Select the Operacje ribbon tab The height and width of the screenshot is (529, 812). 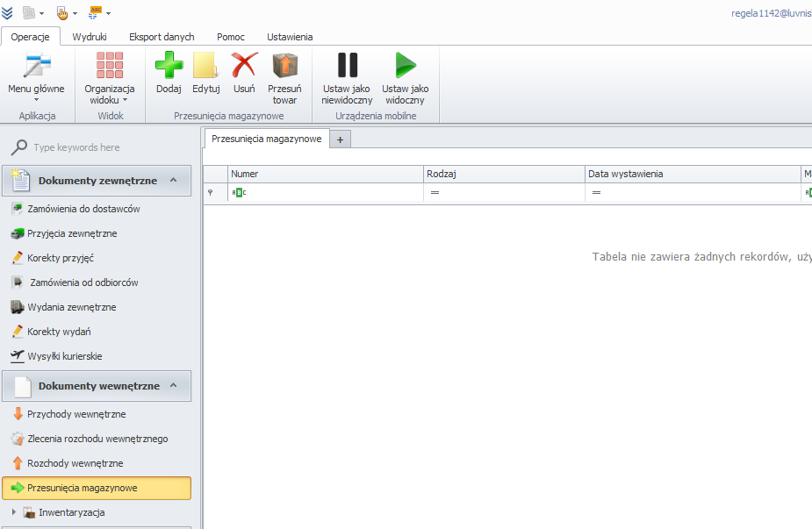(x=30, y=37)
